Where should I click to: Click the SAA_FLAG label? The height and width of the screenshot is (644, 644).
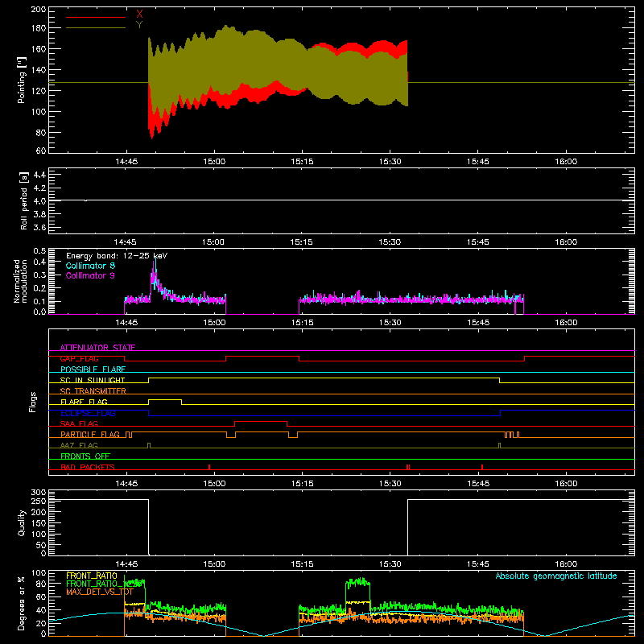click(79, 423)
